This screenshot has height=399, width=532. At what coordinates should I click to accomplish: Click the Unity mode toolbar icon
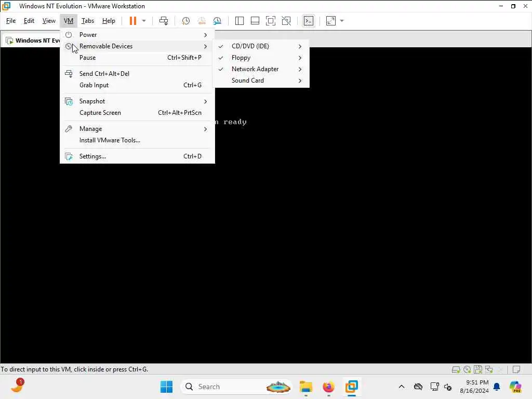pyautogui.click(x=286, y=21)
